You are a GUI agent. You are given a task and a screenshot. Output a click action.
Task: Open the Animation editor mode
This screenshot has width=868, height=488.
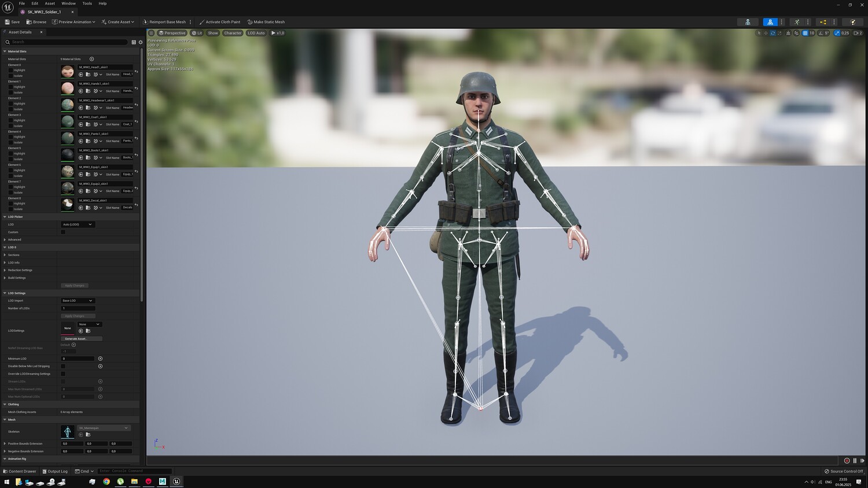(x=797, y=22)
